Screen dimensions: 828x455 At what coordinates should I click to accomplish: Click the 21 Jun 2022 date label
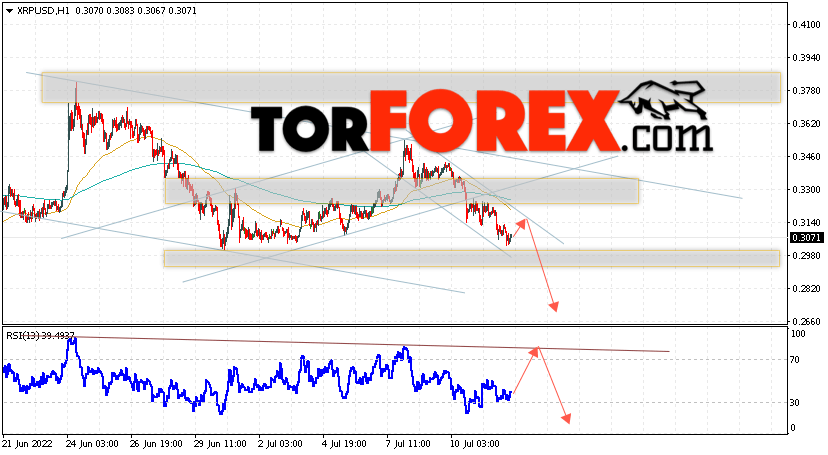click(x=27, y=444)
